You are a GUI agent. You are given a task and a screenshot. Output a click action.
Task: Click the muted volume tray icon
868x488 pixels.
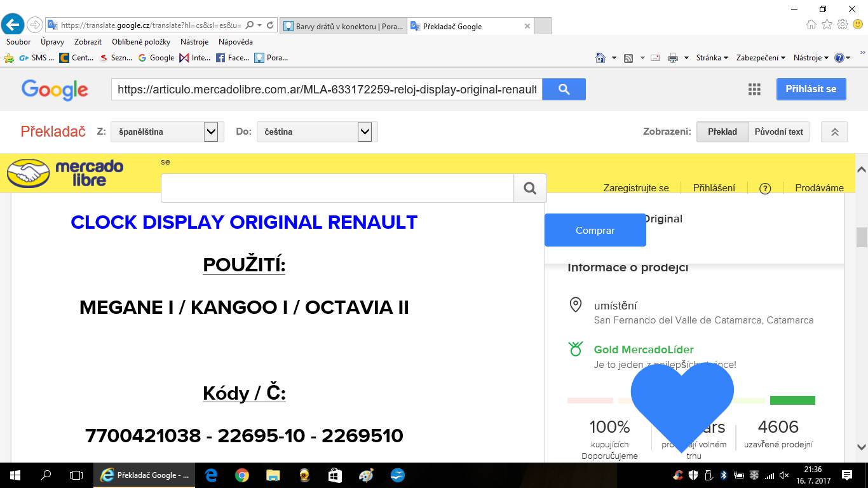[784, 475]
